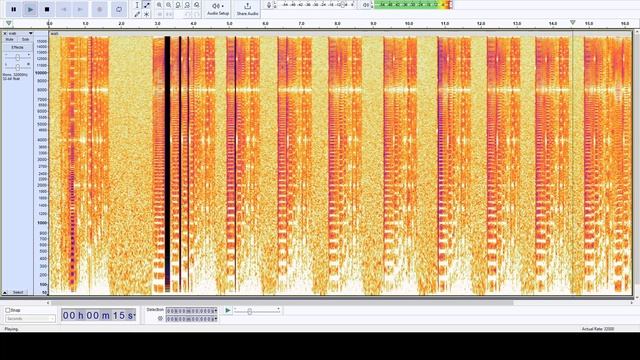Click the 00h00m15s time display
The image size is (640, 360).
coord(98,315)
